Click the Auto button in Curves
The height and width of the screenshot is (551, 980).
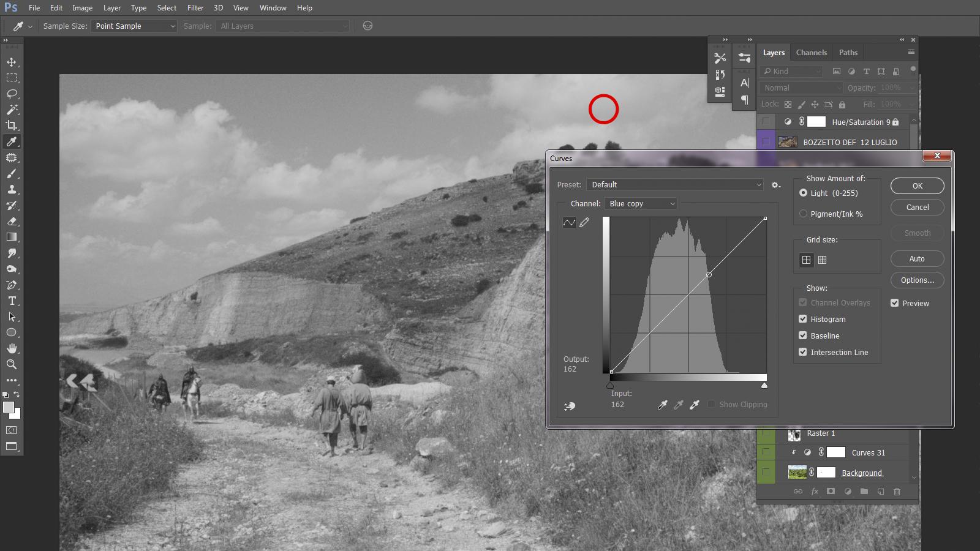(917, 259)
